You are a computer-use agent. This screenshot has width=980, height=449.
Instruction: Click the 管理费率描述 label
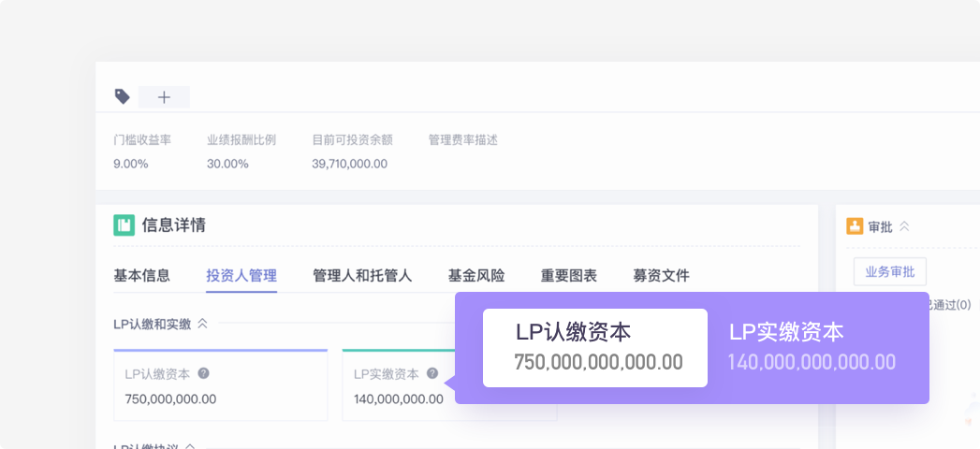pyautogui.click(x=463, y=140)
